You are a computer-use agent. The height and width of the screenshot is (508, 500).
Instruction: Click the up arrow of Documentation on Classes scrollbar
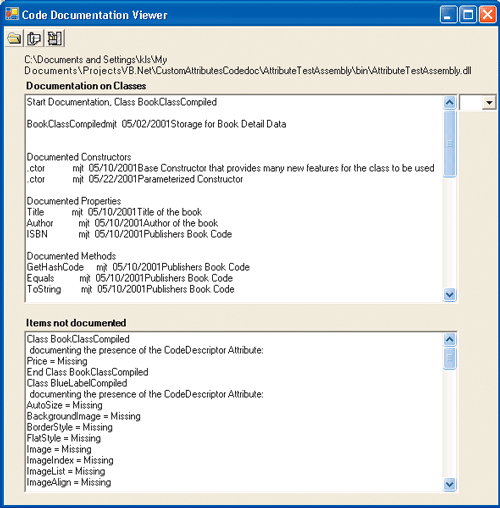tap(450, 102)
